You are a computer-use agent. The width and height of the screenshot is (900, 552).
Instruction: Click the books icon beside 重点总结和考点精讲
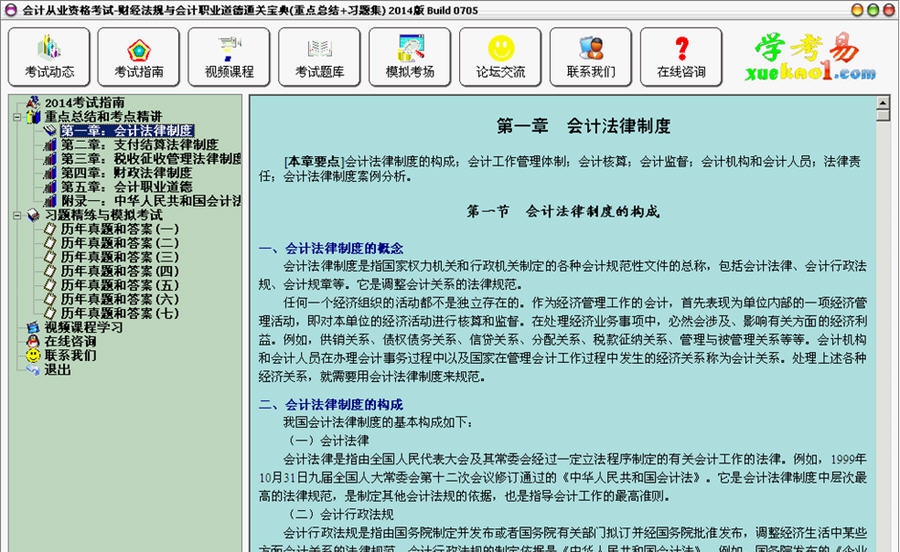click(33, 116)
